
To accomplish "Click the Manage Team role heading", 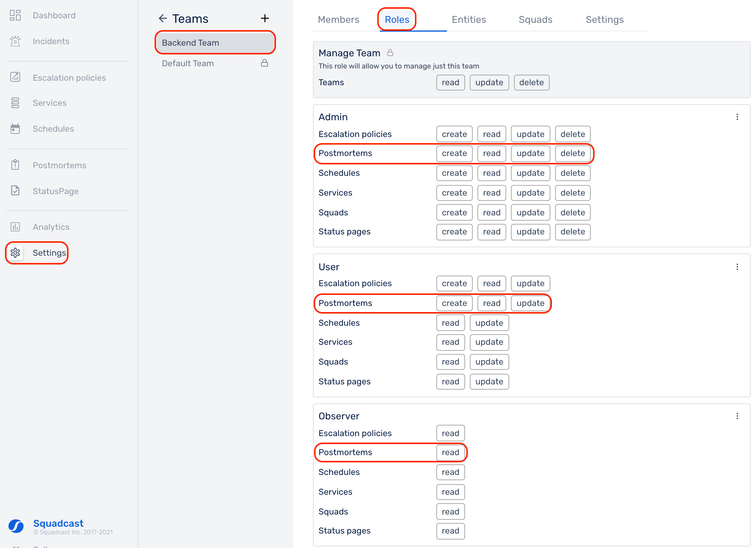I will tap(349, 53).
